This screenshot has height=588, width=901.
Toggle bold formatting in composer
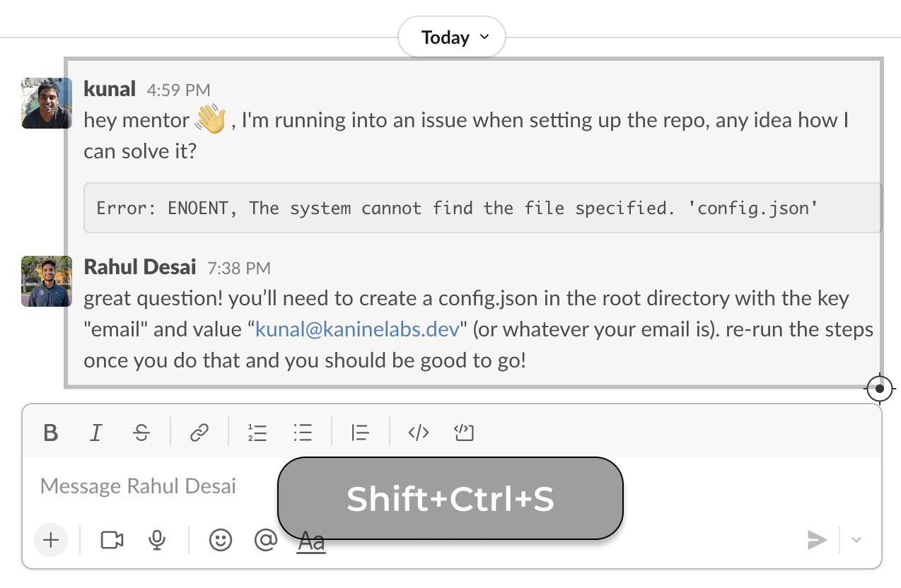pyautogui.click(x=50, y=433)
